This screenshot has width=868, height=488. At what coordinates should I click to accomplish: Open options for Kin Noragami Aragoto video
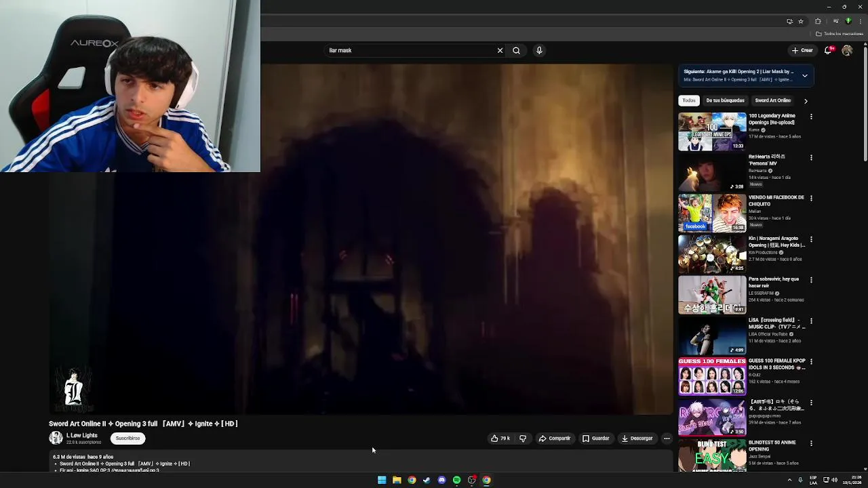[x=811, y=239]
